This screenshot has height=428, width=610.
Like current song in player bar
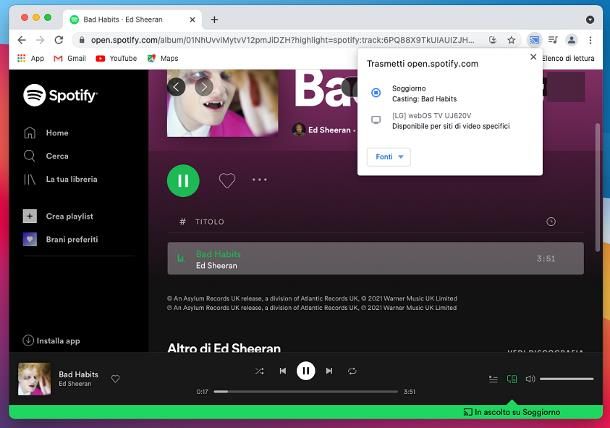pyautogui.click(x=115, y=379)
